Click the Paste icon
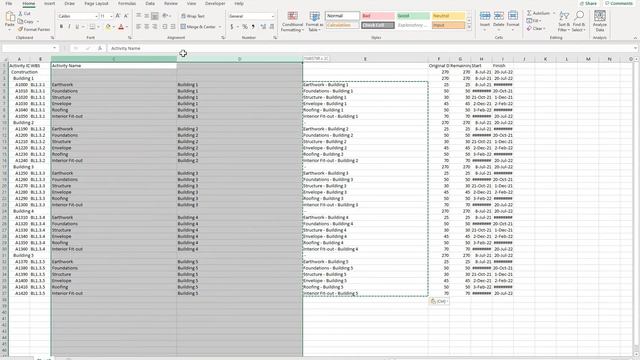The image size is (640, 360). click(10, 17)
